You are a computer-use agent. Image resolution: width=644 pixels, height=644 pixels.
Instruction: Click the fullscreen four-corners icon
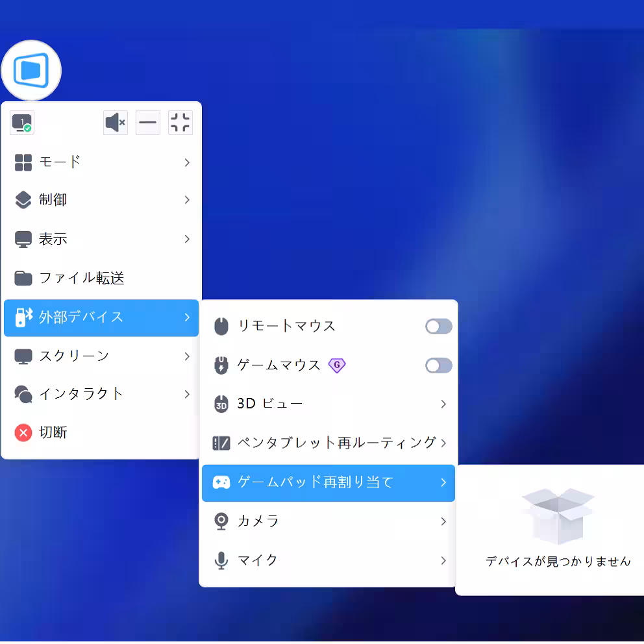pyautogui.click(x=180, y=123)
